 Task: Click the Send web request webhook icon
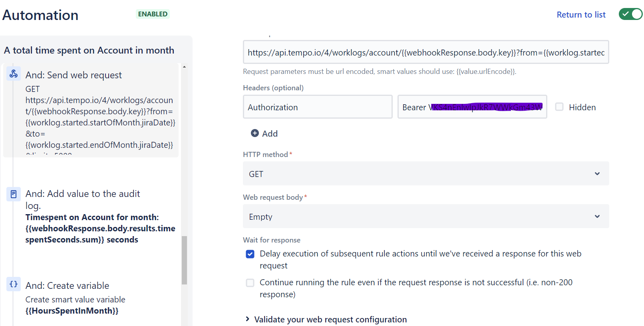[x=14, y=74]
